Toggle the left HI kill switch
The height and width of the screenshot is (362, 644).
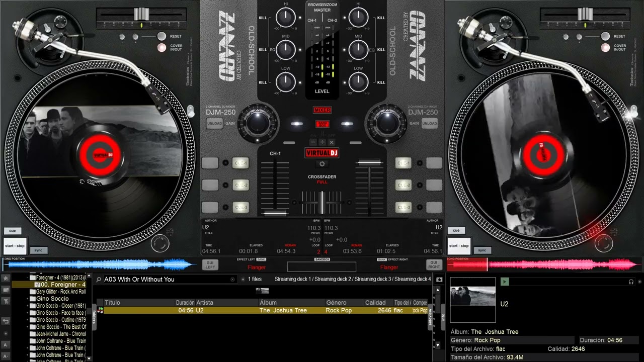(263, 18)
